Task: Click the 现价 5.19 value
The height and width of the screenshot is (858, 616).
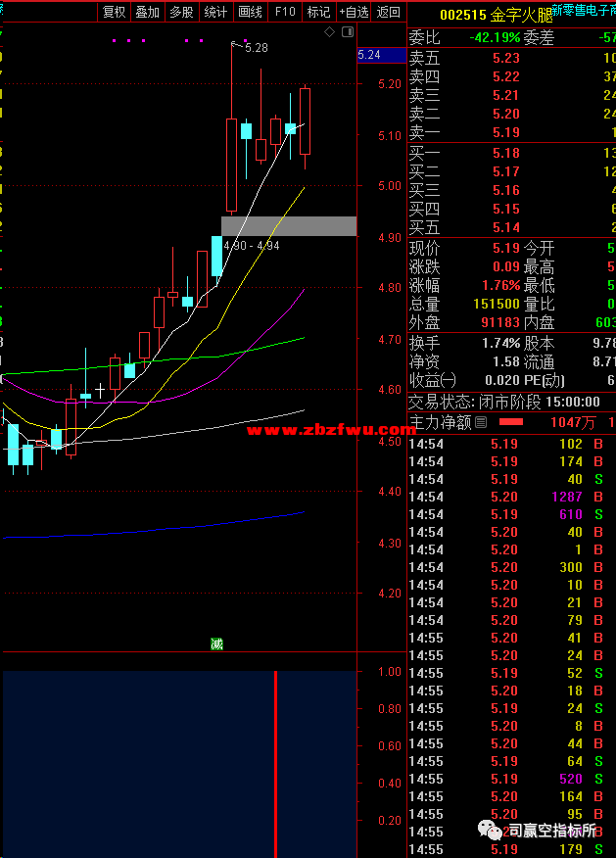Action: pyautogui.click(x=506, y=249)
